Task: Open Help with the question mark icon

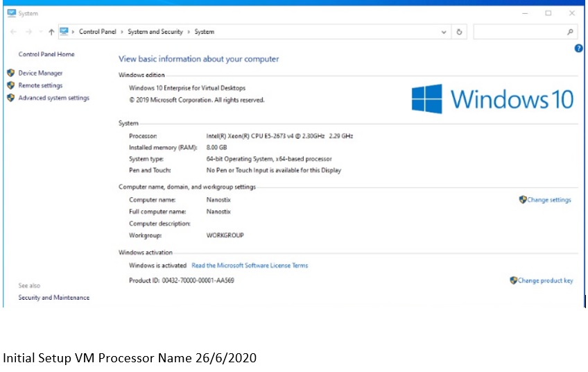Action: coord(578,49)
